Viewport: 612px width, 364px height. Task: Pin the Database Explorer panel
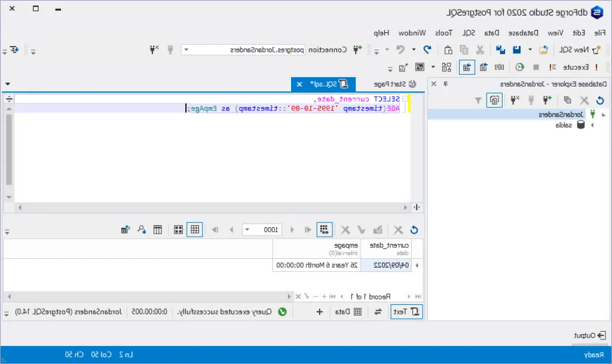tap(445, 84)
